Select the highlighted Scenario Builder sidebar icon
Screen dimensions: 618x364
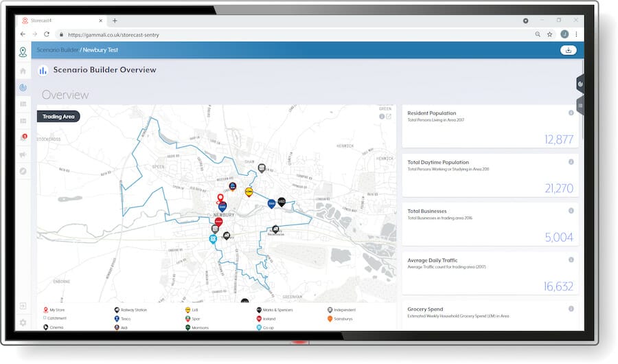[23, 87]
